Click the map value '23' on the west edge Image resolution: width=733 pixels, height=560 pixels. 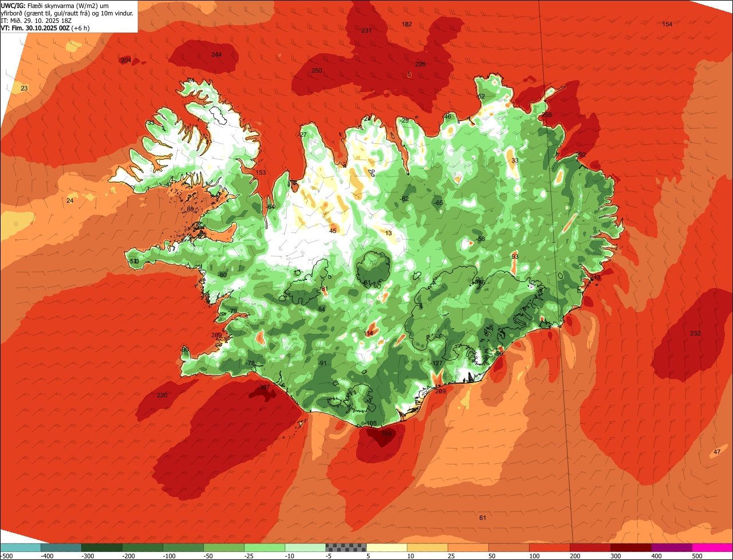24,88
